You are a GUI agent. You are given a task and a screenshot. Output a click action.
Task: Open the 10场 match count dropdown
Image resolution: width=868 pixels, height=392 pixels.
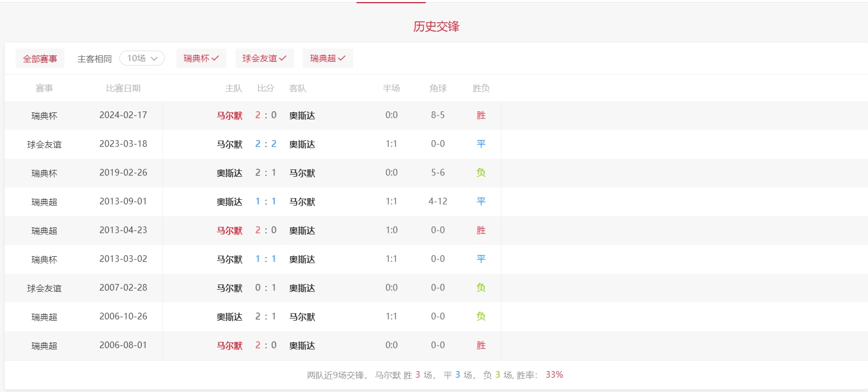[x=142, y=58]
